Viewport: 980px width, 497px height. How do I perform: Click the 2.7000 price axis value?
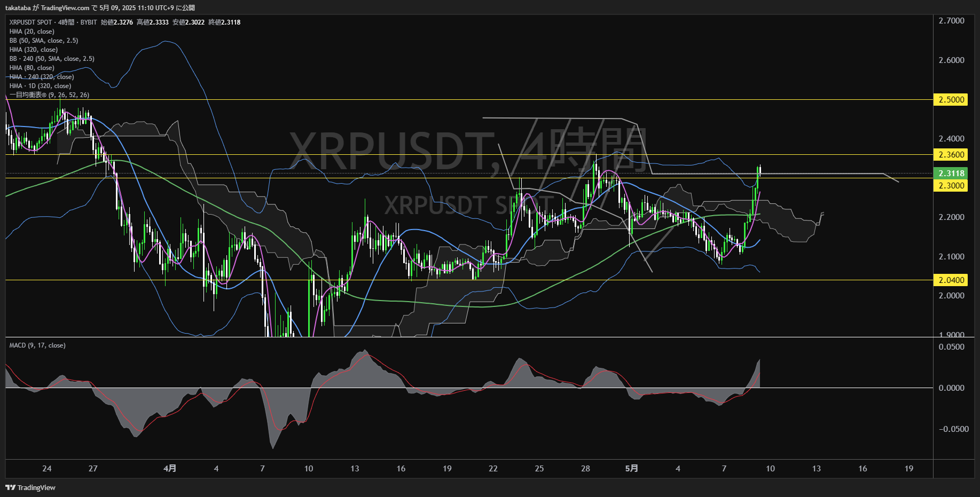[952, 21]
